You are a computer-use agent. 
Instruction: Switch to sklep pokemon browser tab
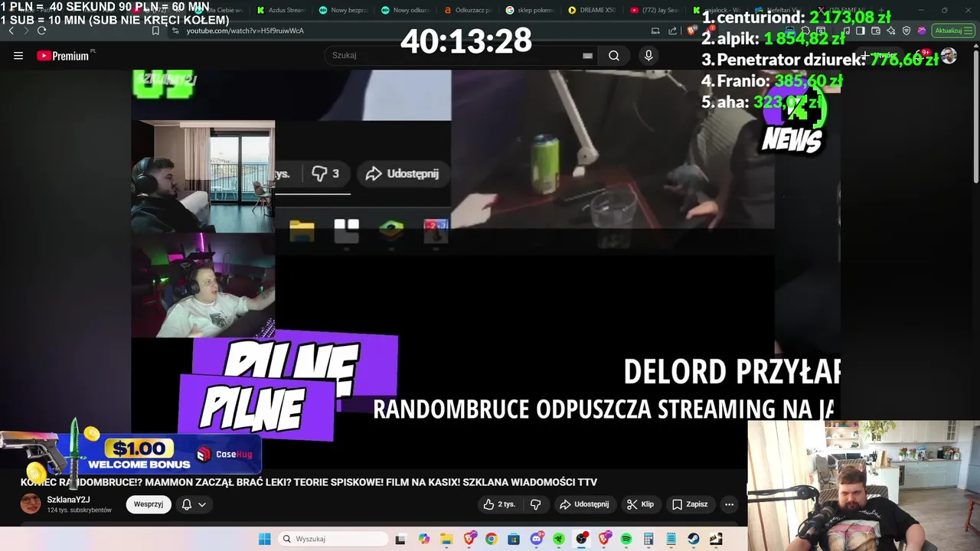click(530, 10)
